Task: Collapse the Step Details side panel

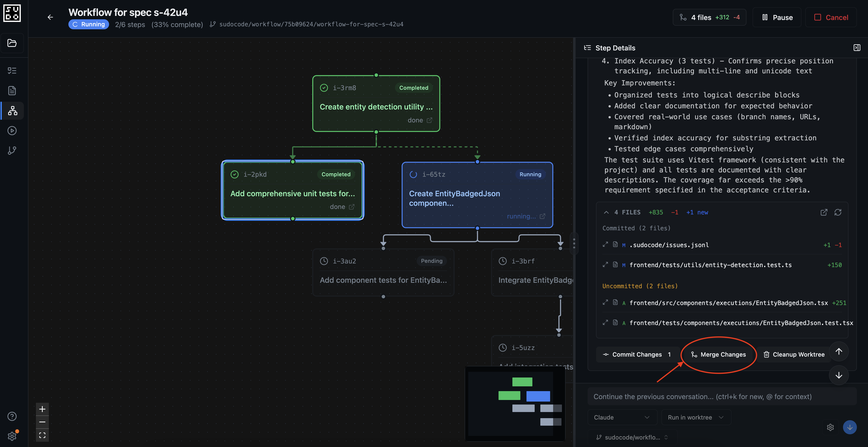Action: pos(857,47)
